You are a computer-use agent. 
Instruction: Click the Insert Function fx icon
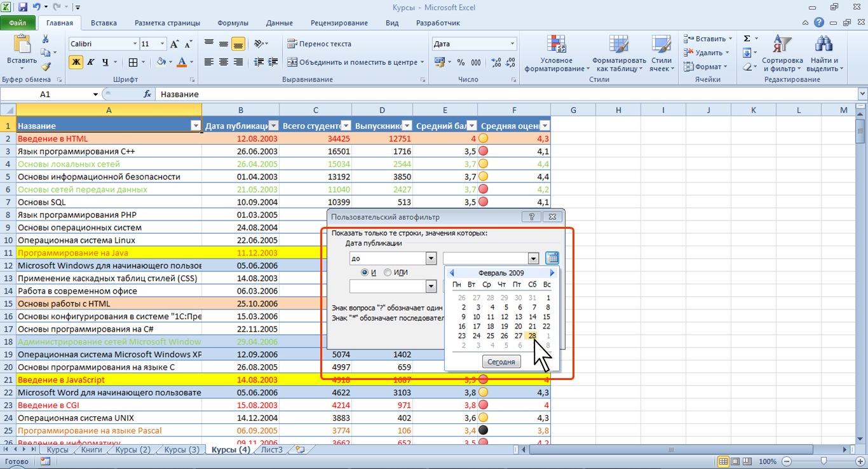tap(147, 94)
